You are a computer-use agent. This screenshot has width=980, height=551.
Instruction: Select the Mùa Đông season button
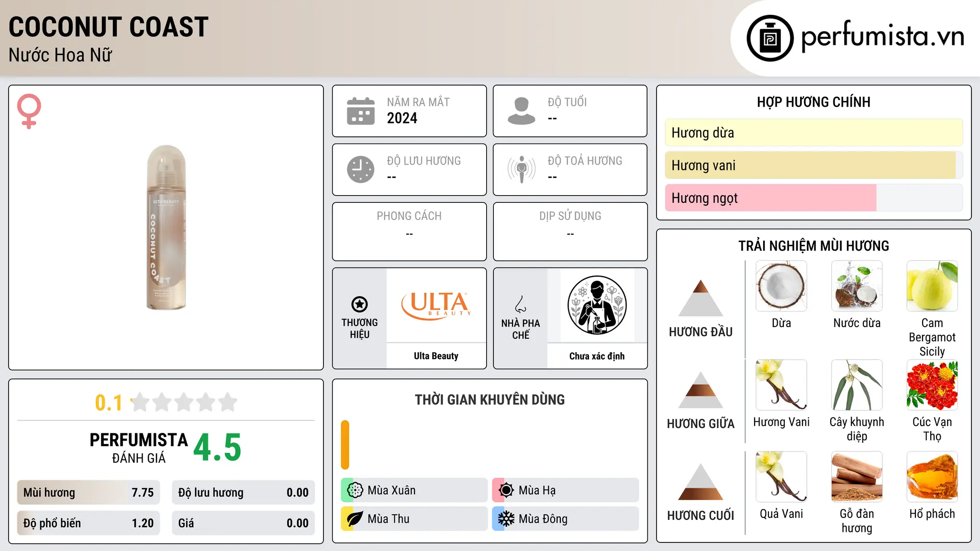click(x=566, y=519)
